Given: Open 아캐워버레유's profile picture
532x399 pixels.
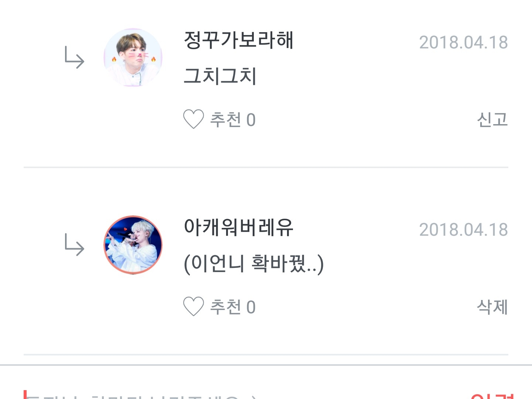Looking at the screenshot, I should [x=133, y=245].
